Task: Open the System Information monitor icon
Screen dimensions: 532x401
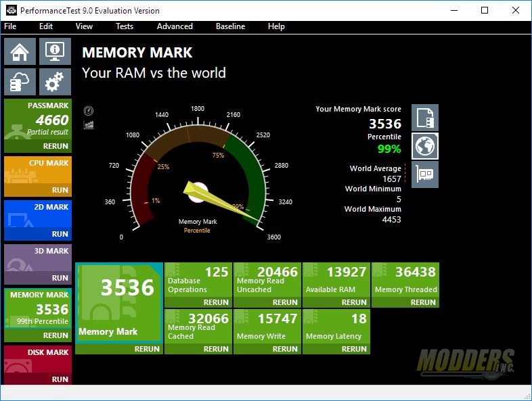Action: coord(55,51)
